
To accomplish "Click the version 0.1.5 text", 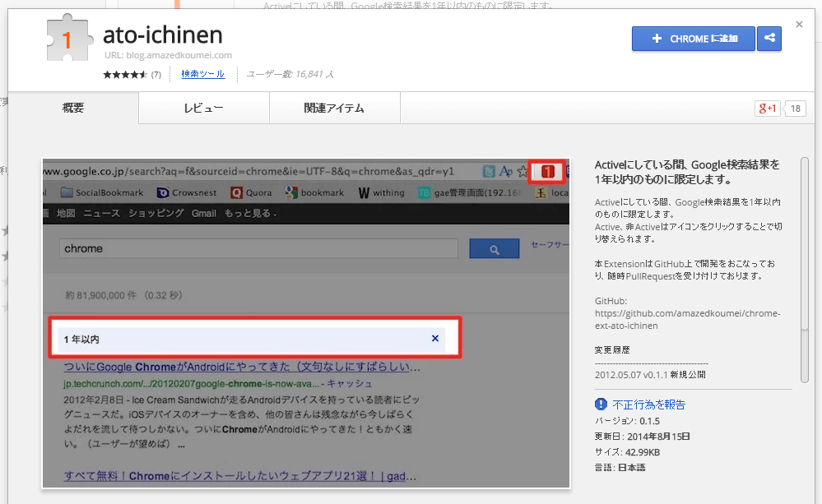I will tap(628, 421).
